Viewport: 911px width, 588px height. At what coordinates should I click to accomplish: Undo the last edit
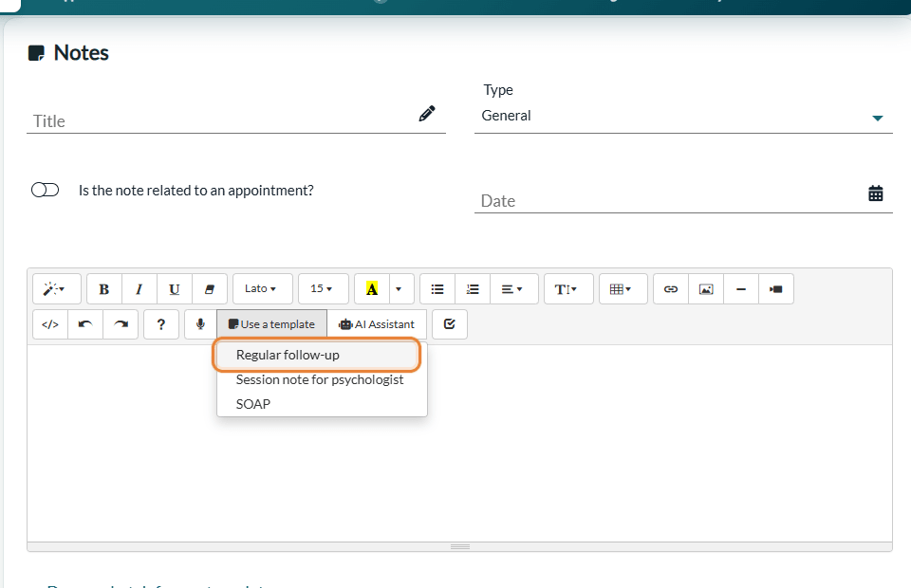point(85,324)
